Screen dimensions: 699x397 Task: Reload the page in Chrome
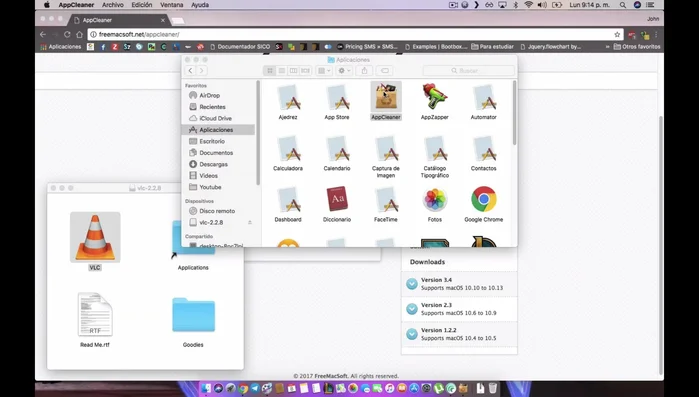(x=67, y=34)
